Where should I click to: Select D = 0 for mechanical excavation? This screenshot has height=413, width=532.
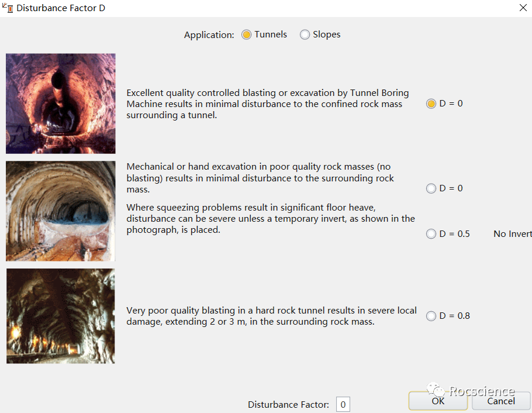click(431, 188)
